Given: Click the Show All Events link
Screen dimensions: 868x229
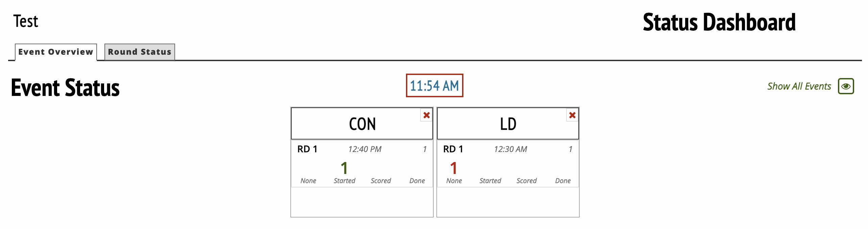Looking at the screenshot, I should coord(799,86).
